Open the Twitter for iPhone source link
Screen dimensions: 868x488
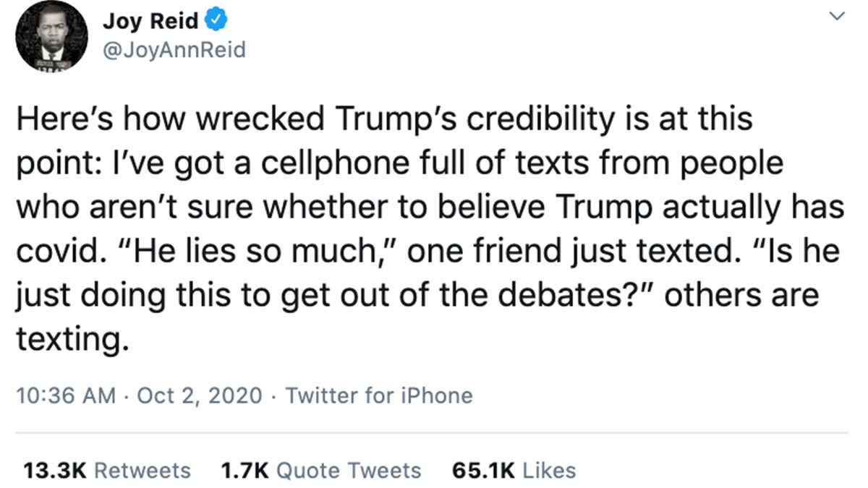tap(378, 395)
